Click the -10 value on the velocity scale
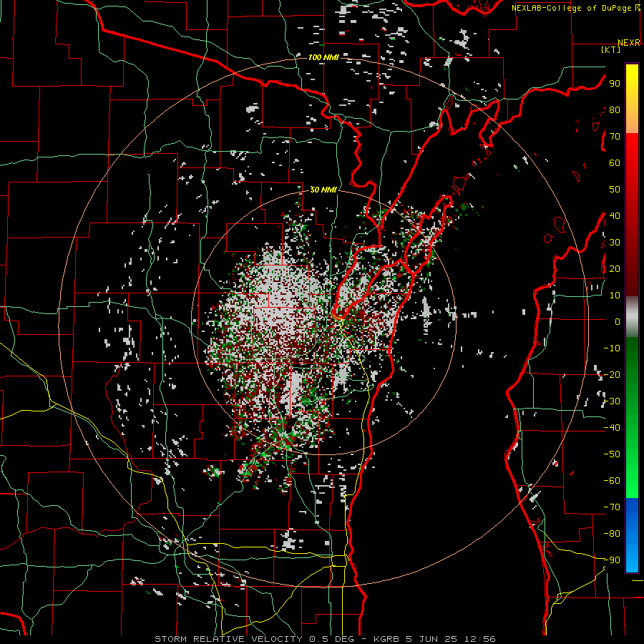 point(612,348)
